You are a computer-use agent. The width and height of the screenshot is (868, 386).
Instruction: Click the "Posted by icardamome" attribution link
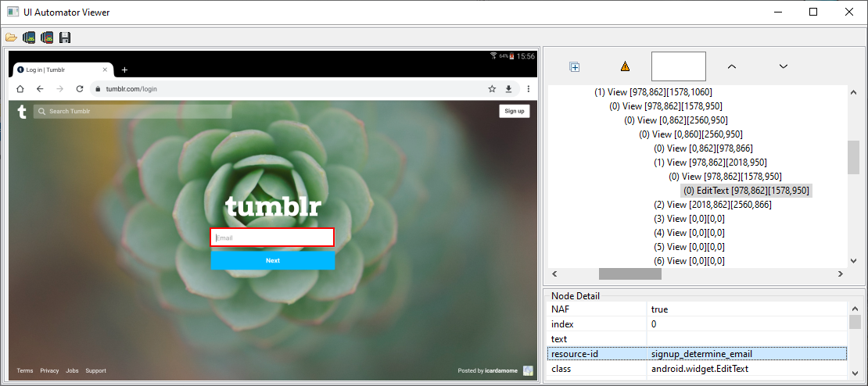[x=488, y=370]
